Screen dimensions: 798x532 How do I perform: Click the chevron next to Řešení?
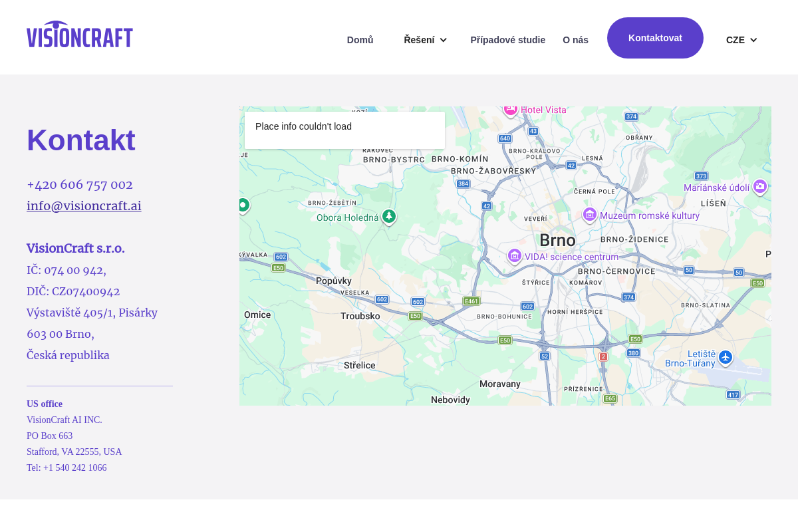click(444, 40)
